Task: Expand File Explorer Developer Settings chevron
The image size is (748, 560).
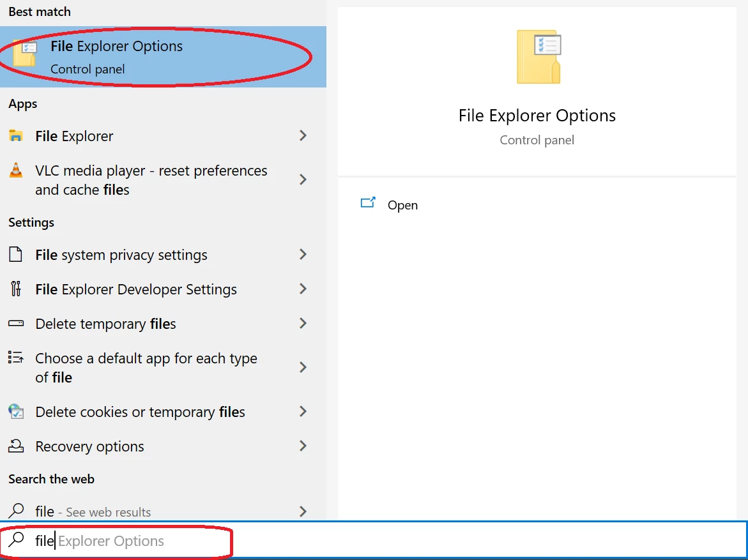Action: point(303,289)
